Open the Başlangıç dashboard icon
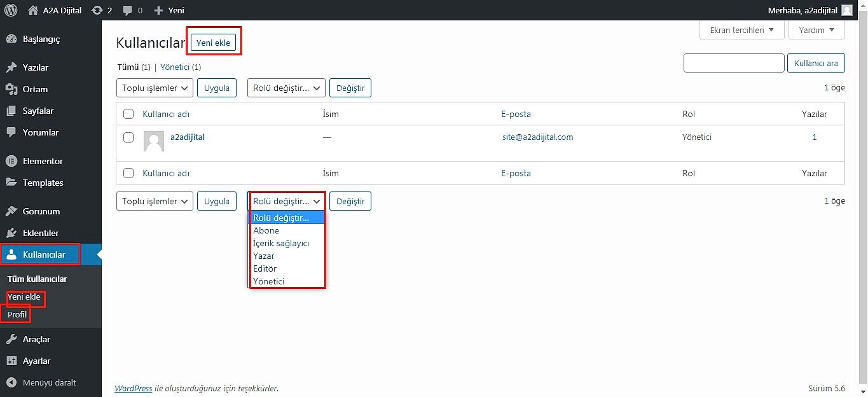Viewport: 868px width, 397px height. (11, 39)
